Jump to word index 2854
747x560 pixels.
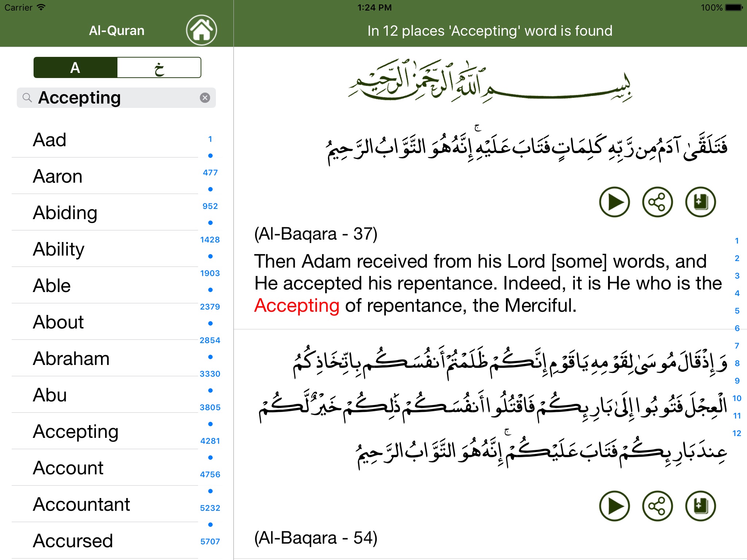pyautogui.click(x=210, y=341)
